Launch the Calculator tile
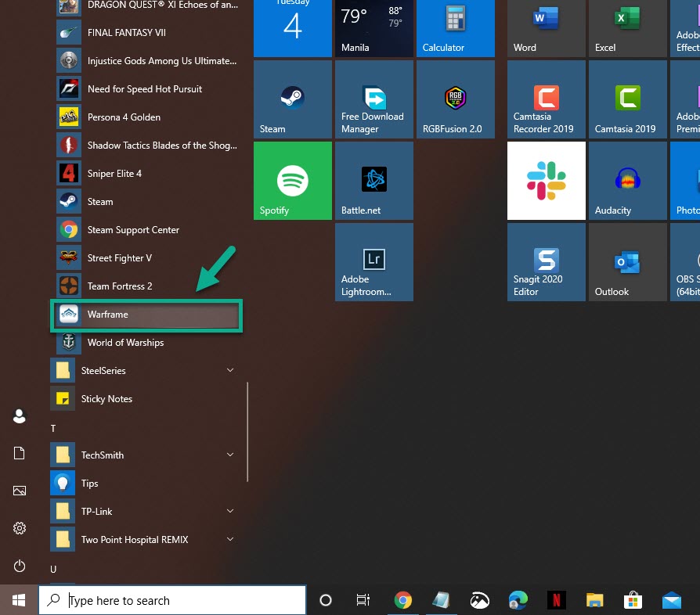Image resolution: width=700 pixels, height=615 pixels. pyautogui.click(x=455, y=29)
